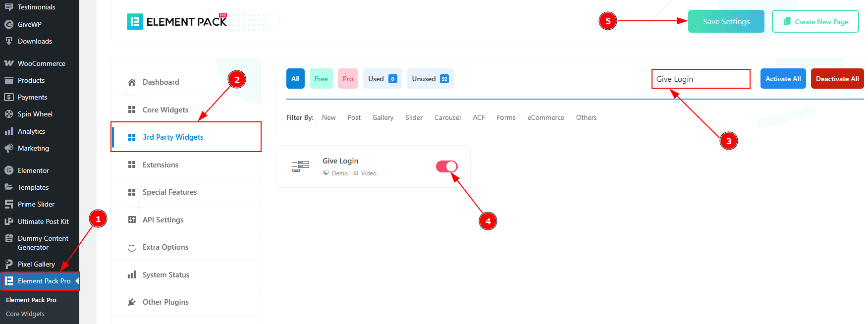
Task: Open Analytics menu in sidebar
Action: coord(40,131)
